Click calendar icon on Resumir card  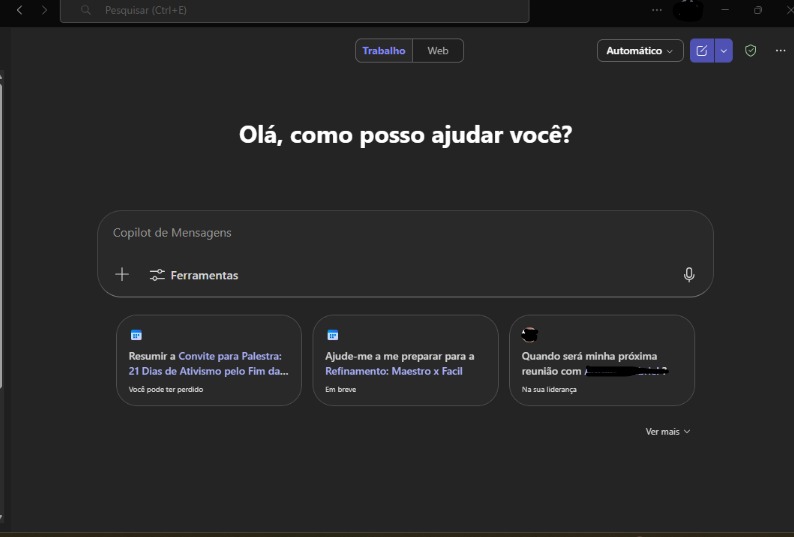coord(136,335)
